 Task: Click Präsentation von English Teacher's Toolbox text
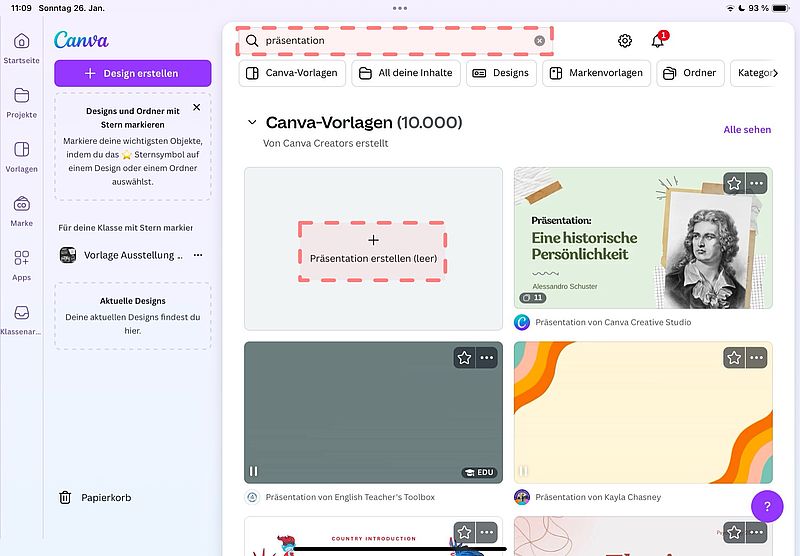tap(350, 497)
